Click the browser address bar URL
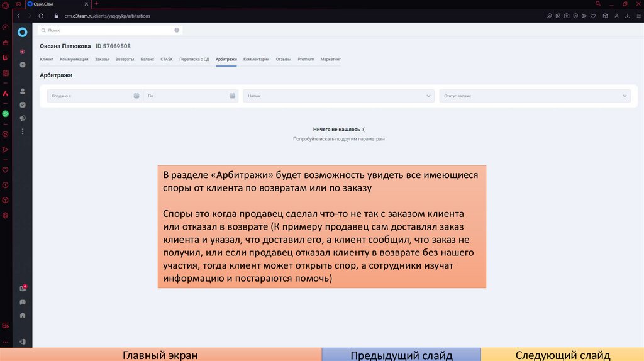The height and width of the screenshot is (361, 644). pos(107,16)
